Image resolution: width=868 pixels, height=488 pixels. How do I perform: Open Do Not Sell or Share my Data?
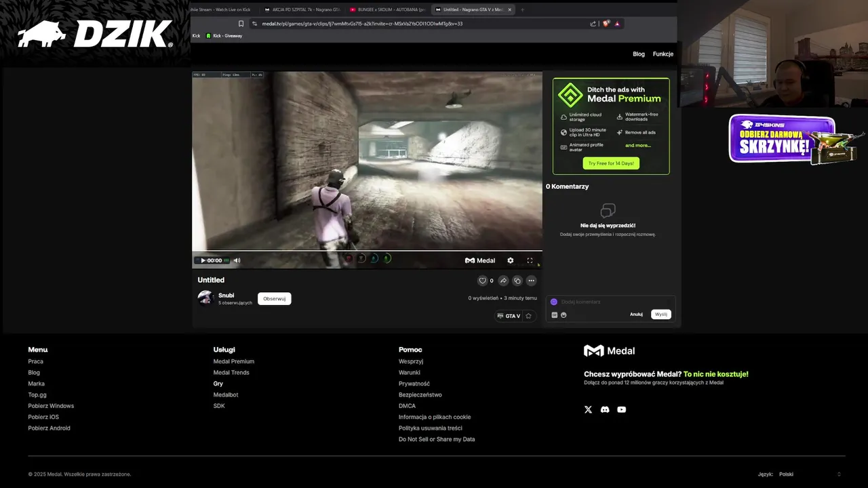[x=437, y=439]
